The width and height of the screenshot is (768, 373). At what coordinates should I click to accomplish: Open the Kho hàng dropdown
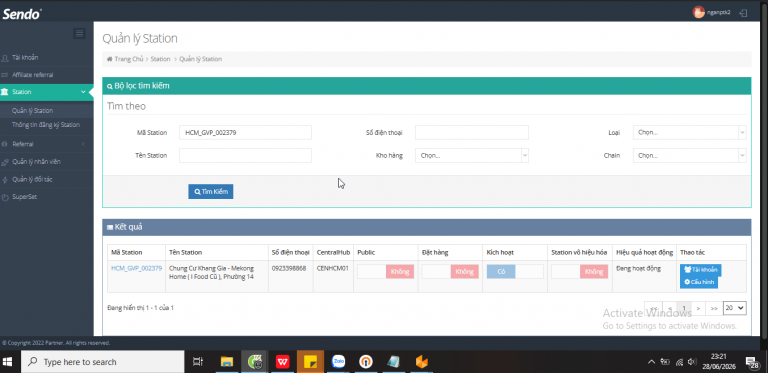click(x=472, y=156)
